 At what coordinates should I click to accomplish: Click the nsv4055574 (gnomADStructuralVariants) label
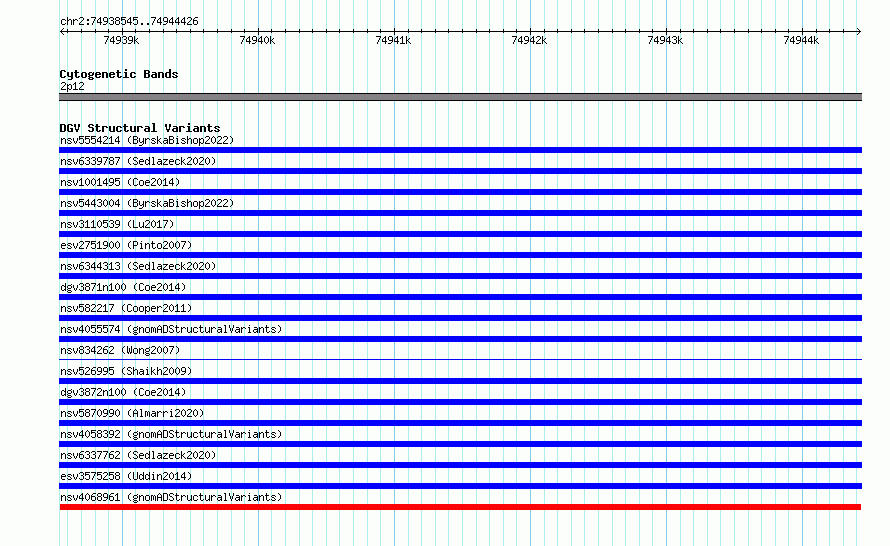[171, 329]
